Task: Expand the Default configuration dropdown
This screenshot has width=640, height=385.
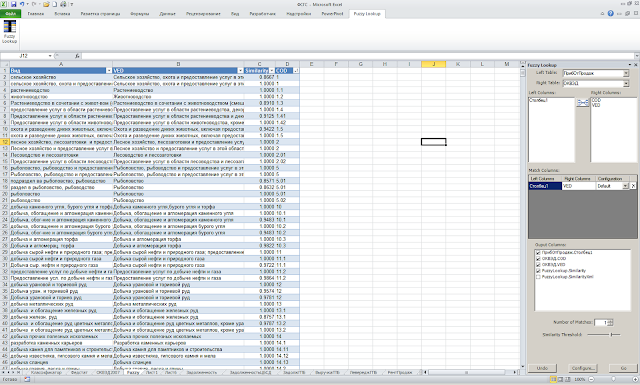Action: 625,186
